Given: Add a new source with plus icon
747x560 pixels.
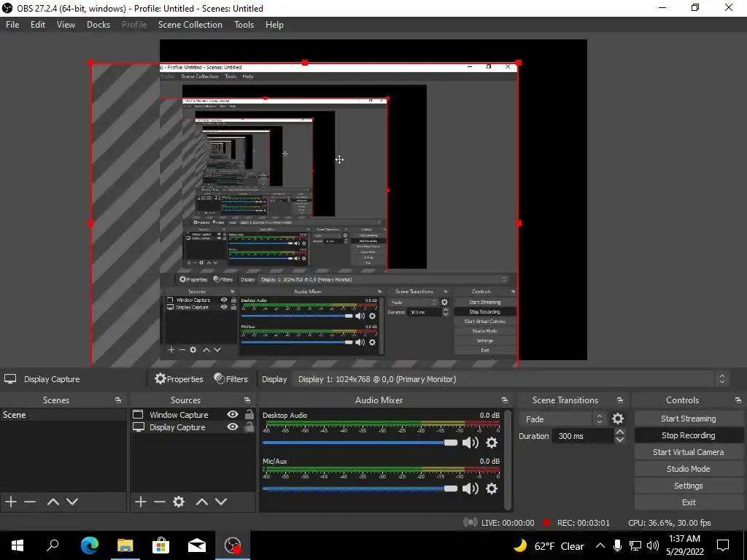Looking at the screenshot, I should point(141,502).
